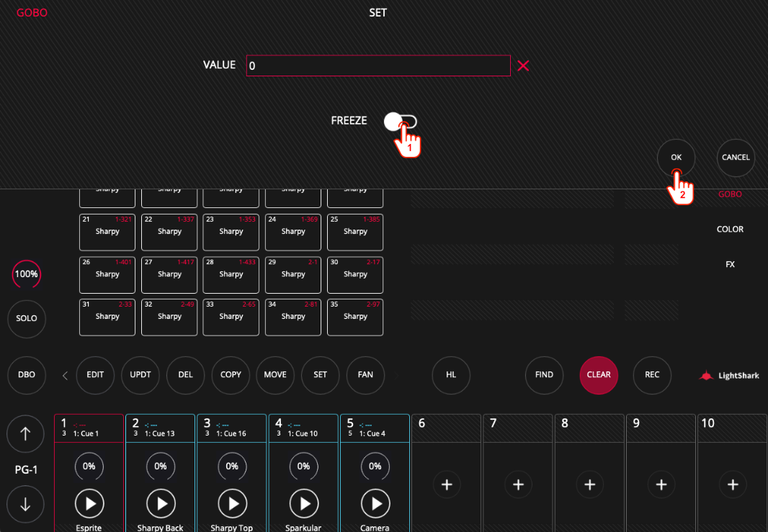Play the Esprite cuelist
Screen dimensions: 768x532
(x=89, y=503)
